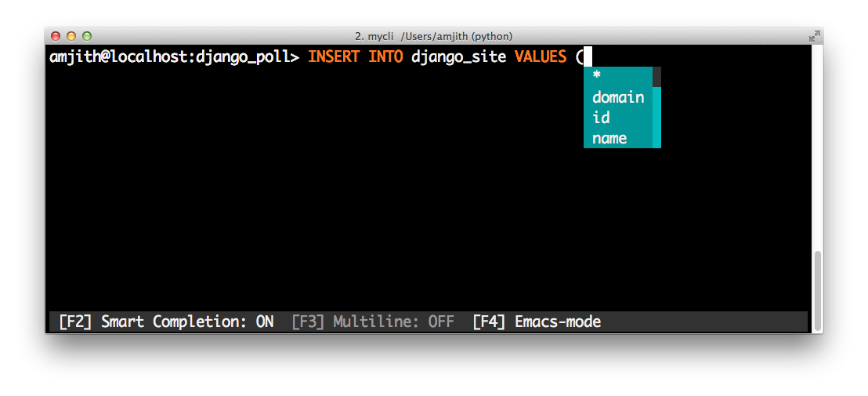
Task: Choose 'domain' from completion popup
Action: [x=618, y=97]
